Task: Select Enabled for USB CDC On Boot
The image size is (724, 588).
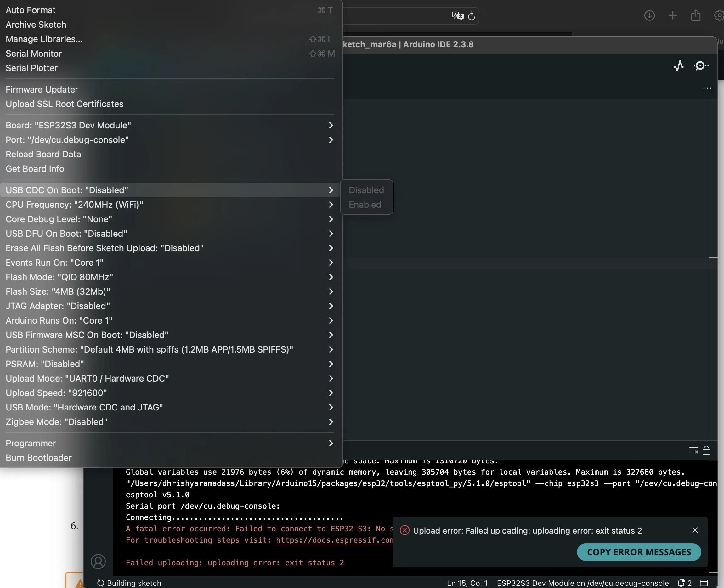Action: pos(365,205)
